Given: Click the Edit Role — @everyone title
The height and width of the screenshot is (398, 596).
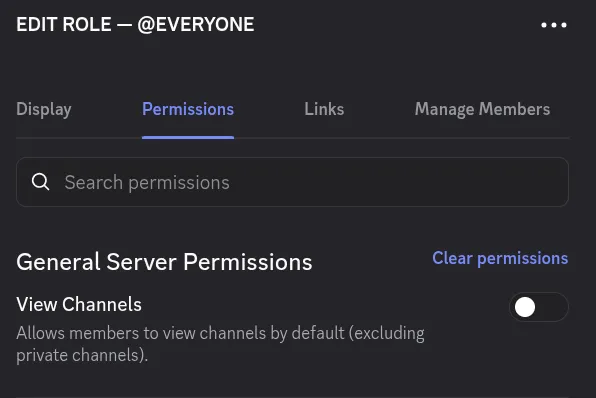Looking at the screenshot, I should coord(135,25).
